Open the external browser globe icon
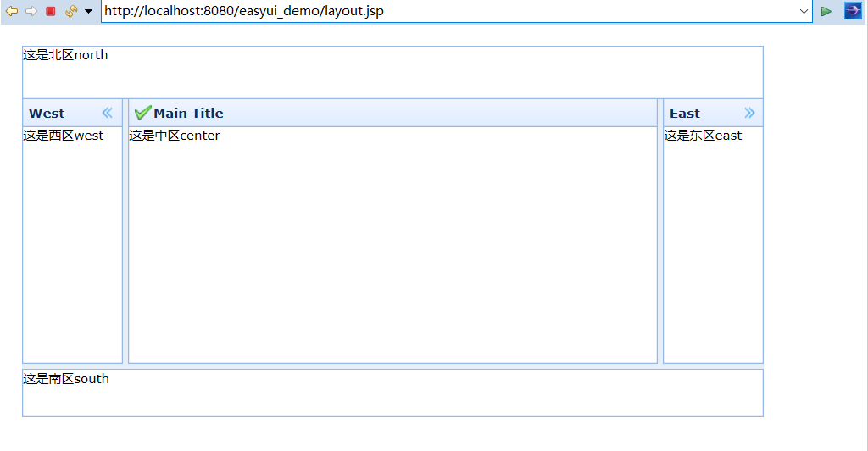Image resolution: width=868 pixels, height=451 pixels. (853, 10)
